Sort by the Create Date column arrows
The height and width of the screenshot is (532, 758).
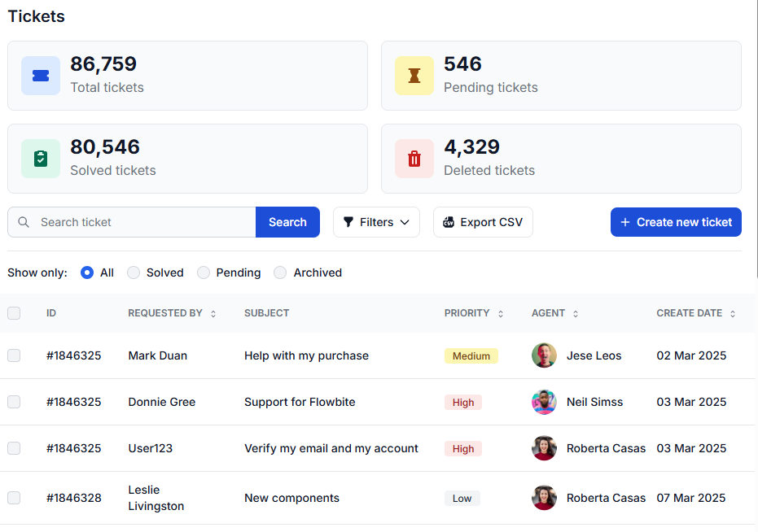[x=733, y=314]
